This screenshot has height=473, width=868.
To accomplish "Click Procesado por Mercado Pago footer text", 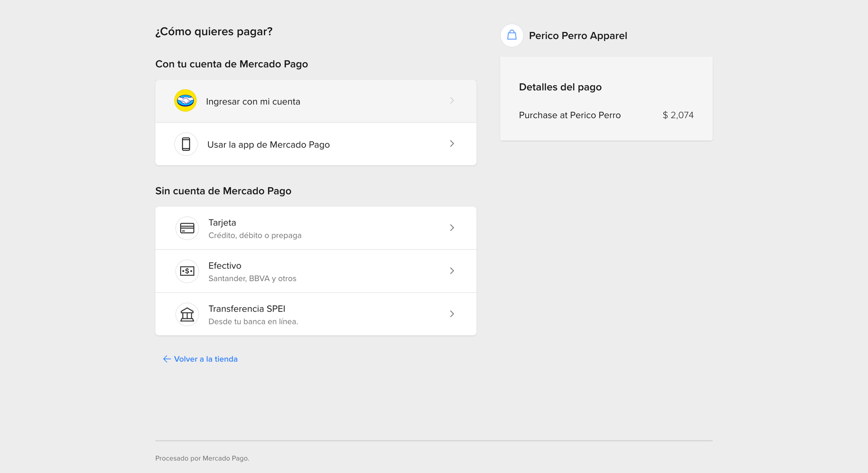I will (x=202, y=458).
